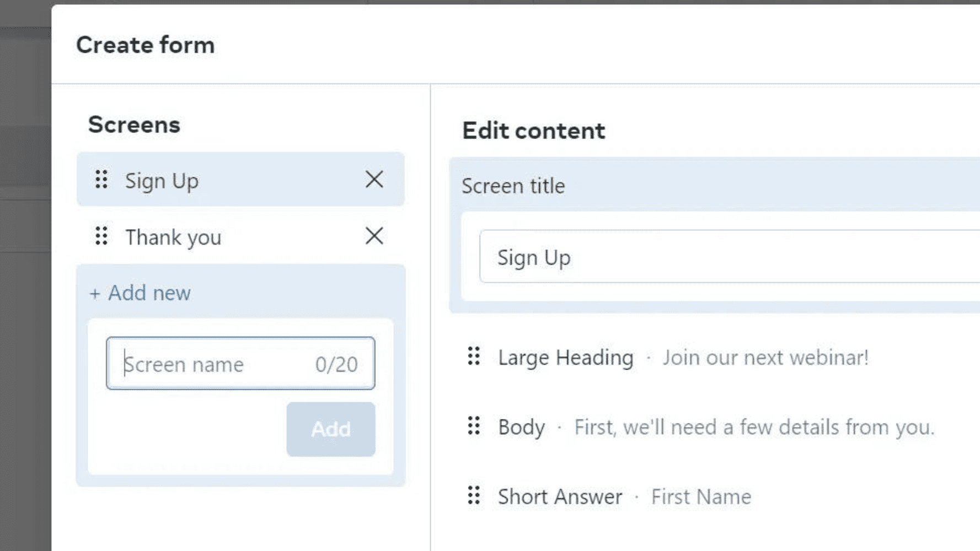Grab the Large Heading drag handle
This screenshot has width=980, height=551.
pos(474,356)
